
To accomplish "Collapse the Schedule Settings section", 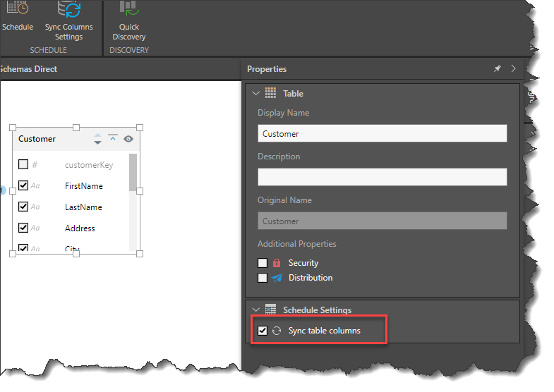I will click(254, 310).
